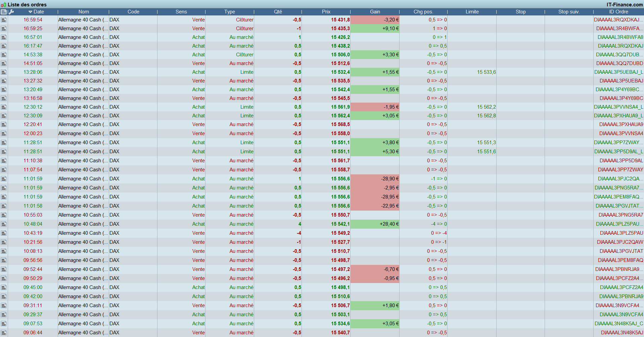Open the detail icon for the 16:57:01 order
Screen dimensions: 644x337
coord(4,37)
